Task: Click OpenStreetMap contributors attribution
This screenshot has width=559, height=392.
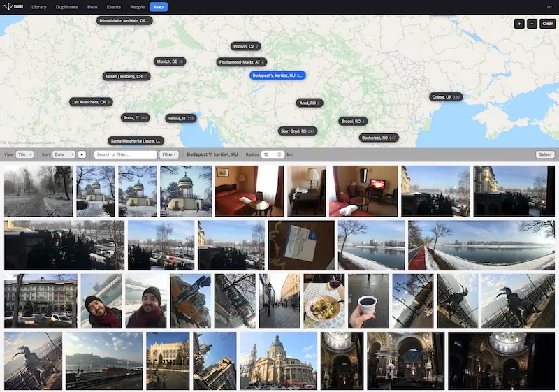Action: [x=31, y=143]
